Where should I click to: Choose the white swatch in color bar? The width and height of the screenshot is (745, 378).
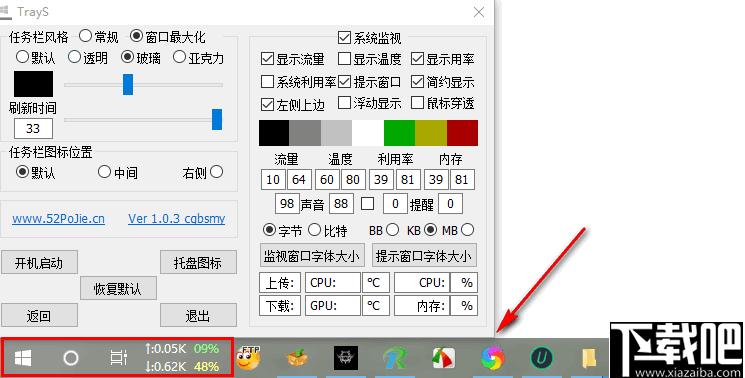368,133
